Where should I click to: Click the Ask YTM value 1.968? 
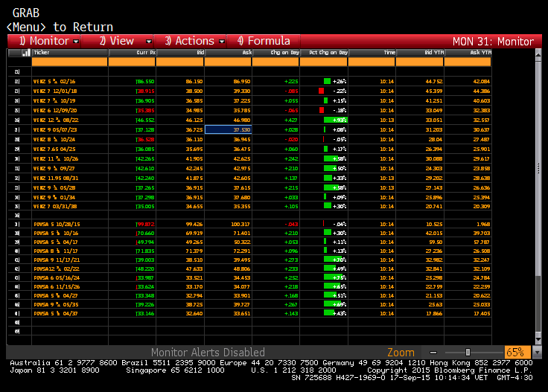tap(483, 224)
